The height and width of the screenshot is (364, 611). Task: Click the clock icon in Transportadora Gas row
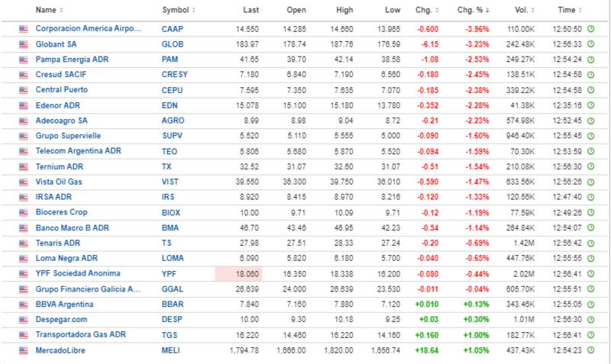click(590, 335)
